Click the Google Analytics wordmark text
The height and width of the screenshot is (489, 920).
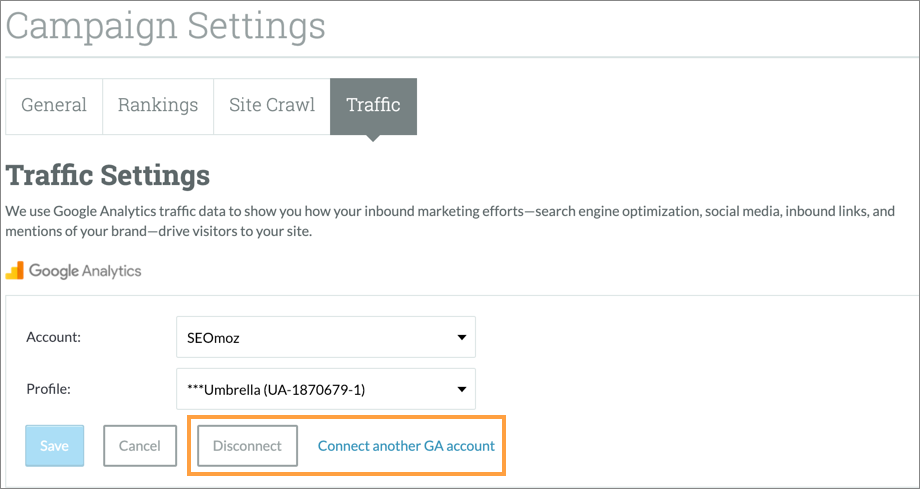pyautogui.click(x=85, y=271)
